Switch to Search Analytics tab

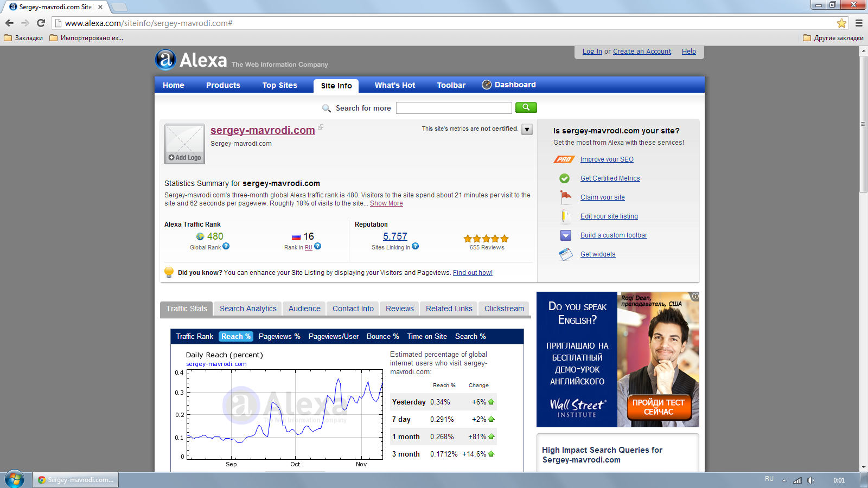pyautogui.click(x=248, y=309)
